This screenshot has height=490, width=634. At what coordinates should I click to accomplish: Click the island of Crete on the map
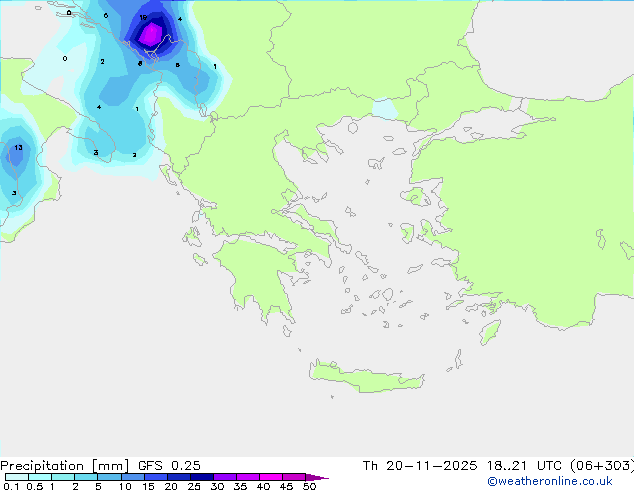tap(366, 376)
